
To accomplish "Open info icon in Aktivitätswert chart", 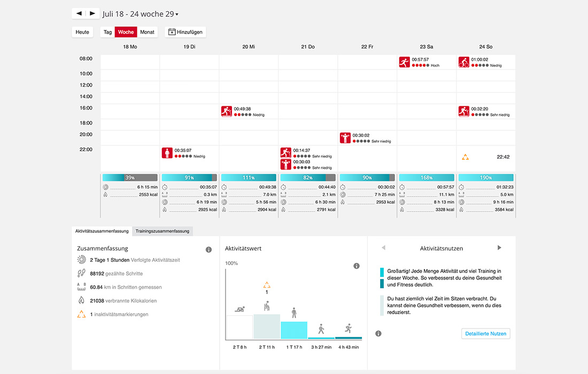I will pyautogui.click(x=356, y=266).
